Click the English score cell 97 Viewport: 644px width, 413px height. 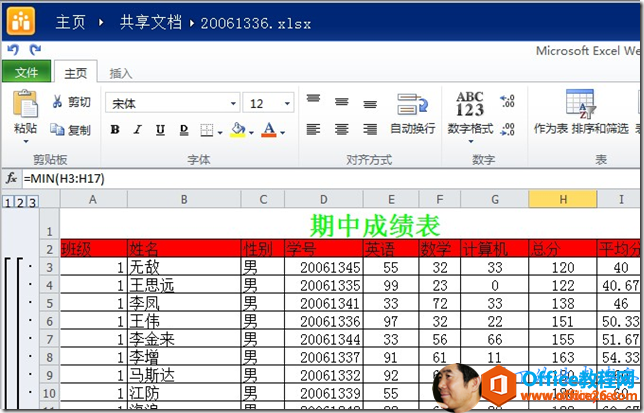tap(391, 321)
